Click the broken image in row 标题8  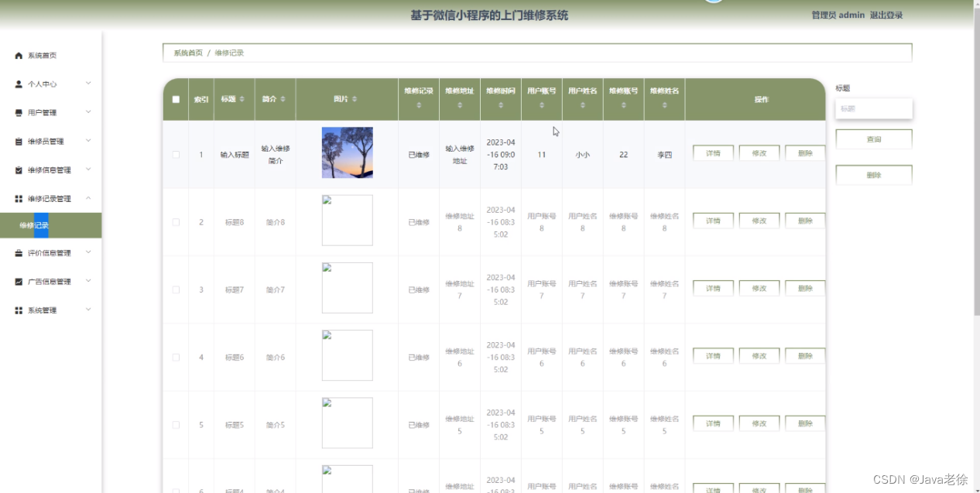tap(348, 221)
